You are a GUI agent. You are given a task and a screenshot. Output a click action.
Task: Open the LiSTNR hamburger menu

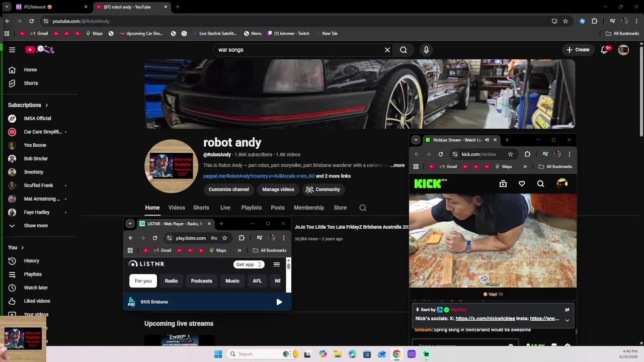point(277,264)
